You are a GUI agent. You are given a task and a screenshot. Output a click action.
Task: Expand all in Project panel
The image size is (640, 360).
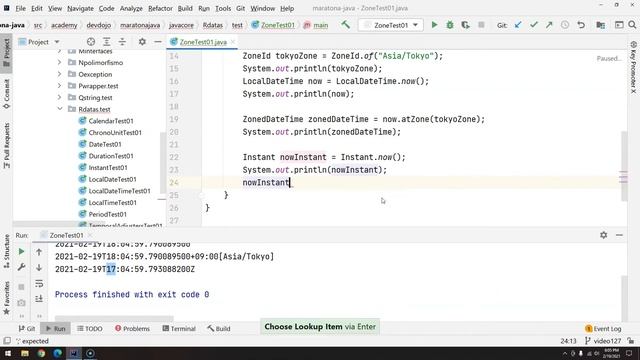tap(107, 42)
